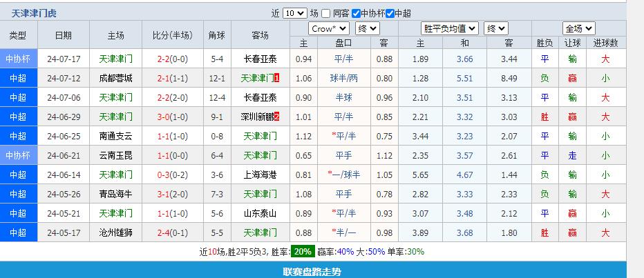Open the 3-0 score link against 深圳新鹏
Screen dimensions: 644x278
[163, 117]
